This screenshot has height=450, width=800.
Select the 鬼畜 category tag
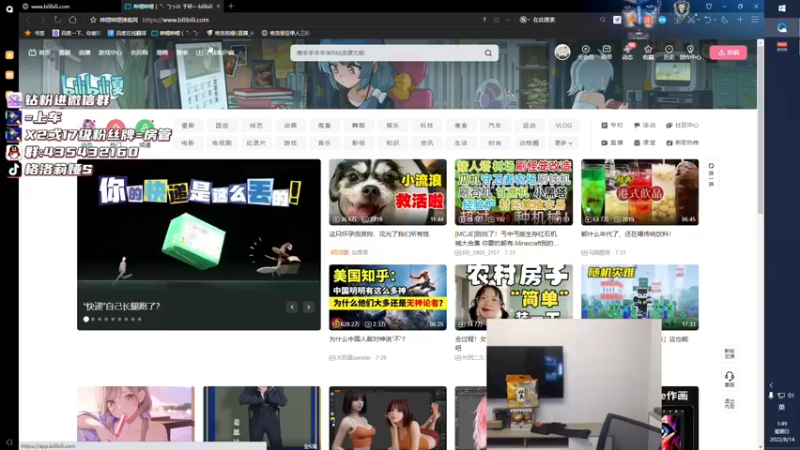point(324,126)
